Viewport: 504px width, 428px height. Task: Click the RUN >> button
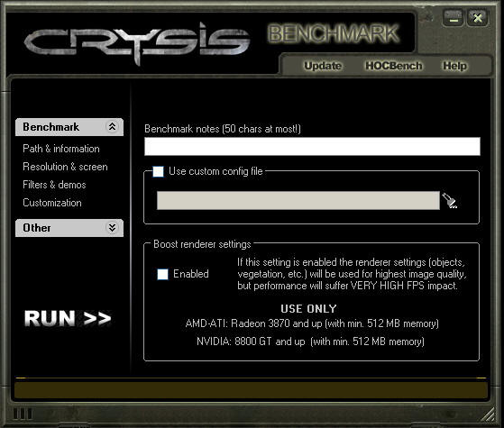click(x=68, y=318)
